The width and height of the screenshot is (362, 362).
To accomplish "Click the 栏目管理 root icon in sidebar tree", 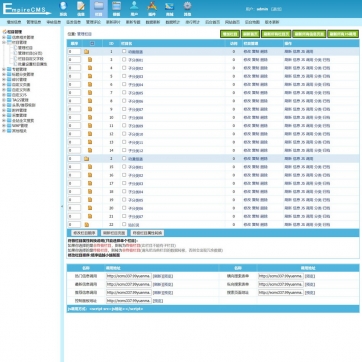I will (x=4, y=32).
